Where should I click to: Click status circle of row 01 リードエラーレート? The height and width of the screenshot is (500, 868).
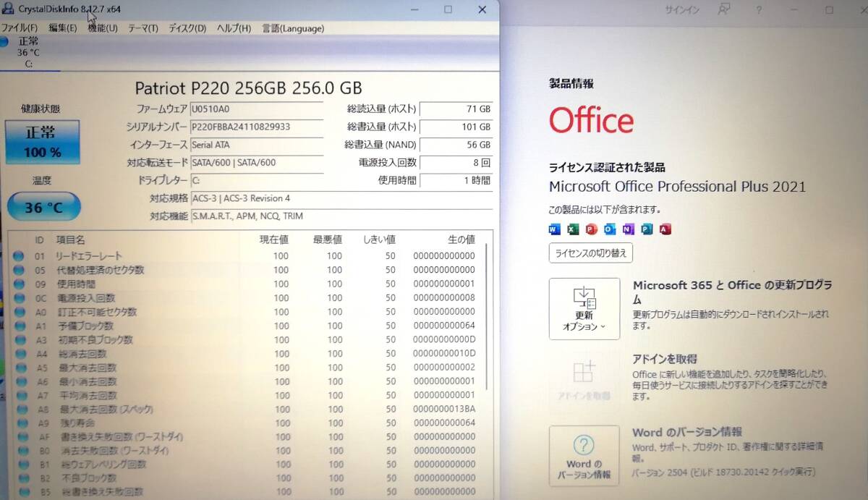coord(20,256)
